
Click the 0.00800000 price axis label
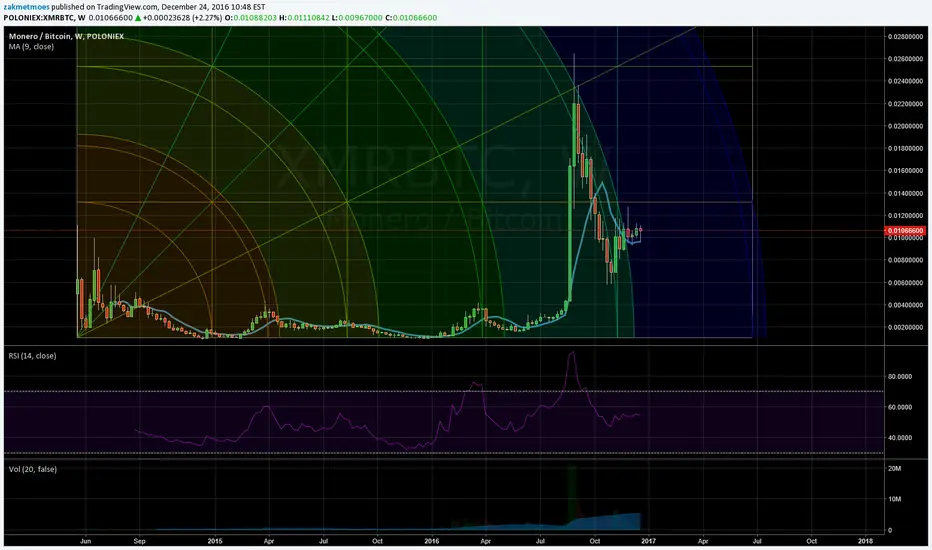pos(906,260)
